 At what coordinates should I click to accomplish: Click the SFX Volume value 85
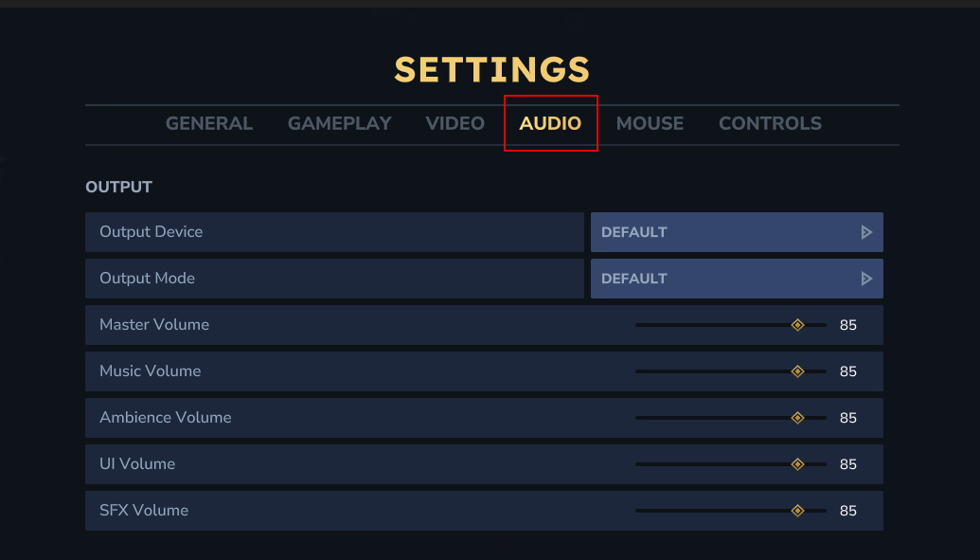point(848,511)
